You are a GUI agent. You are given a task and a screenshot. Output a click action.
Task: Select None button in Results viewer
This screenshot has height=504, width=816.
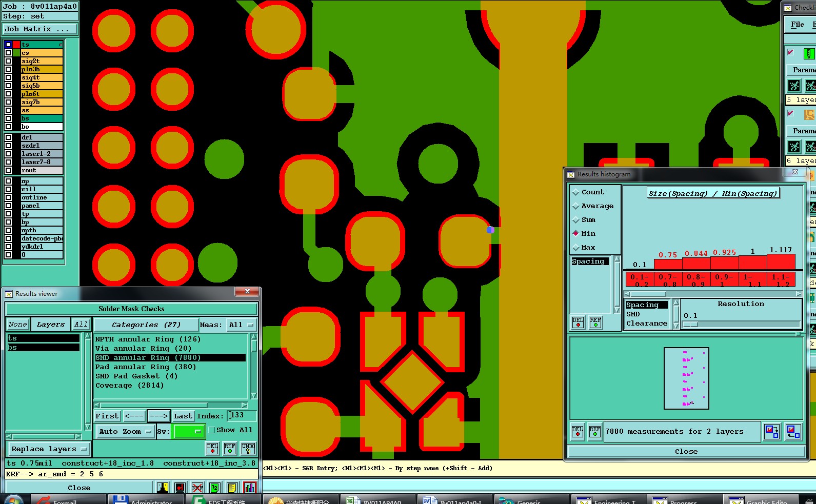pyautogui.click(x=17, y=325)
